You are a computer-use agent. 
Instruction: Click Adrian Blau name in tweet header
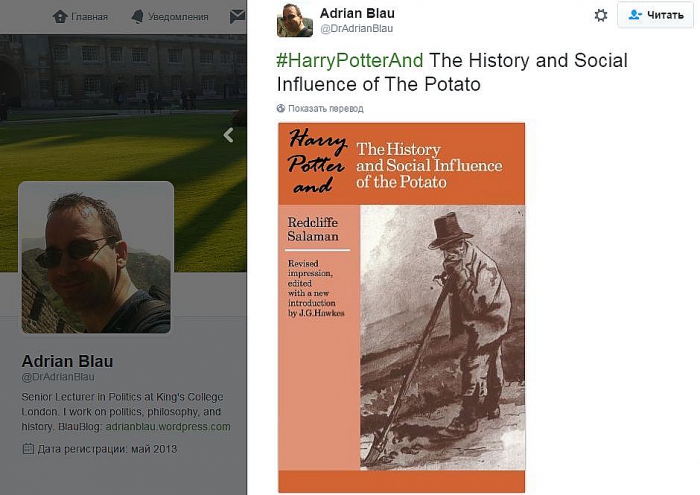pyautogui.click(x=357, y=13)
